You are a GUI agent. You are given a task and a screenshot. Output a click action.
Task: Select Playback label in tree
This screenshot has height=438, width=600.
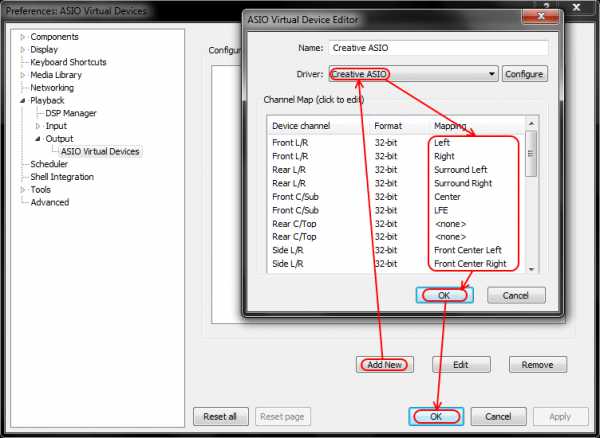tap(47, 101)
